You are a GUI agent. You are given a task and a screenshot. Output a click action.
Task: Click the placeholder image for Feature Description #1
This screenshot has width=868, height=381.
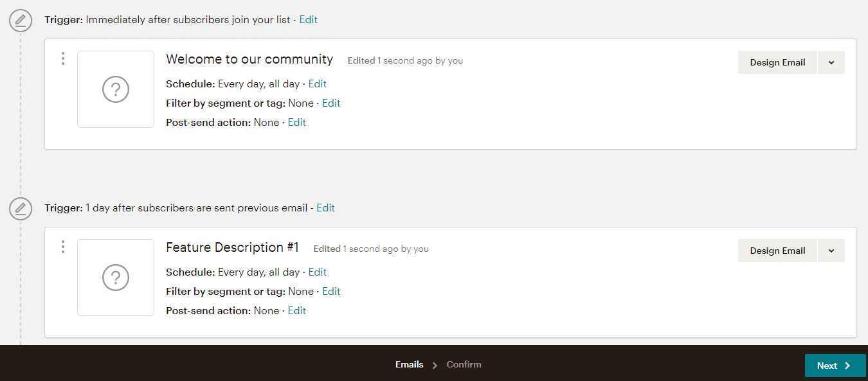pos(115,278)
